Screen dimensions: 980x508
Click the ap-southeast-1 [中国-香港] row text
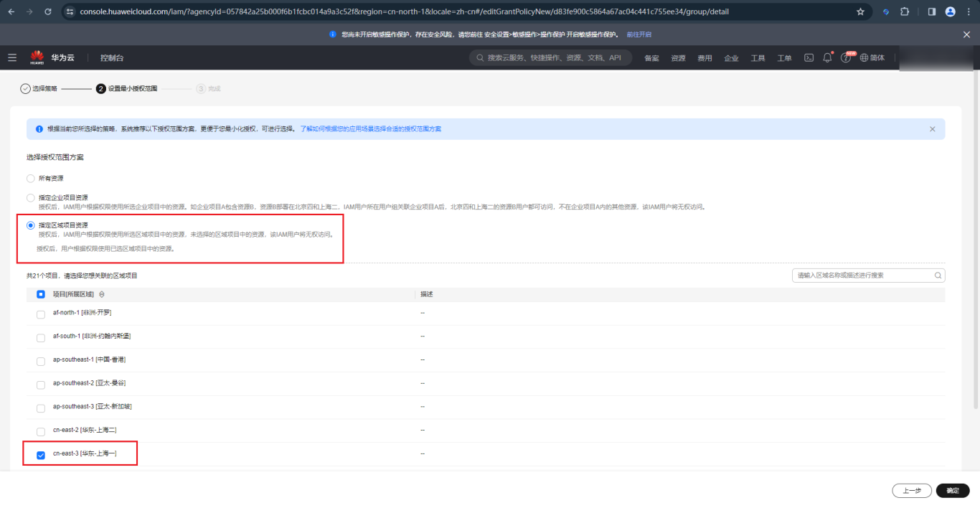[89, 359]
